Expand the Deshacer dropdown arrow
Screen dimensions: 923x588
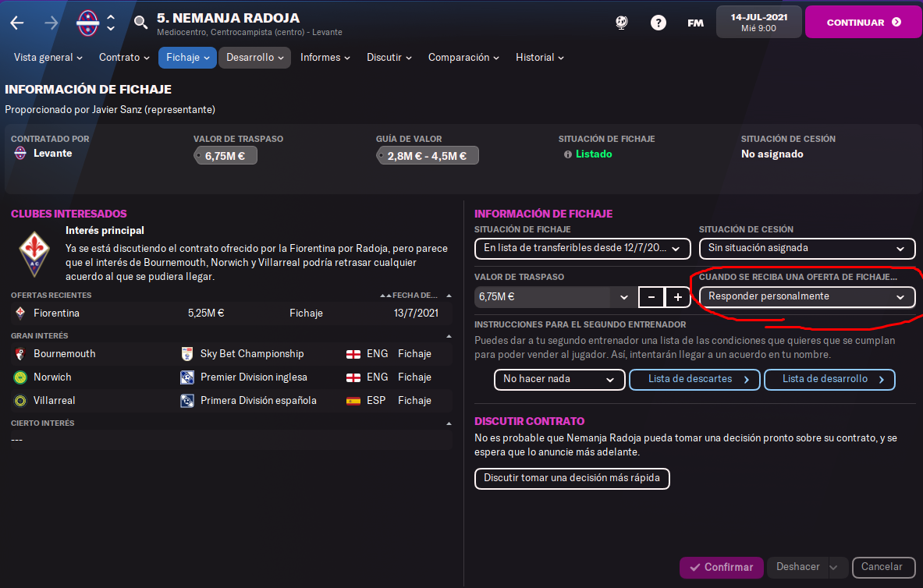point(833,568)
